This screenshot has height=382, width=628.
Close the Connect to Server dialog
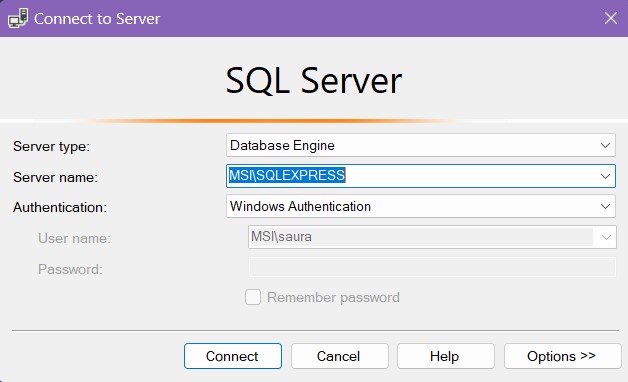pyautogui.click(x=611, y=18)
